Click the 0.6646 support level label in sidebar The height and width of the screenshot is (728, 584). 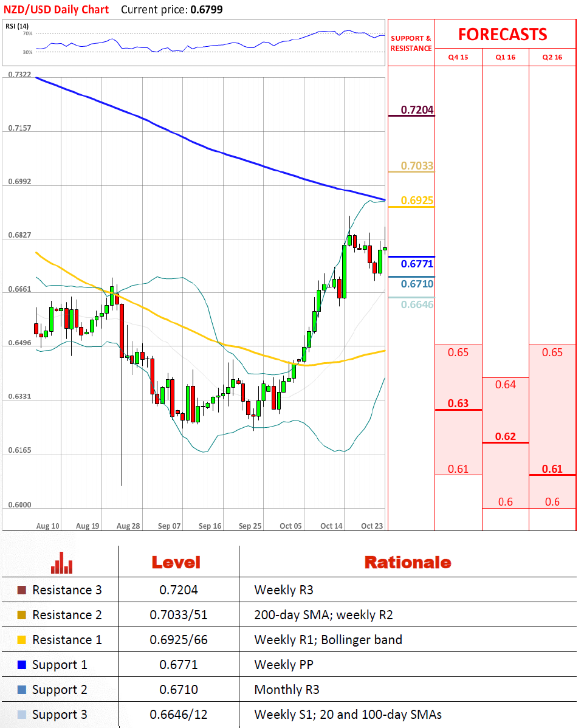click(417, 304)
